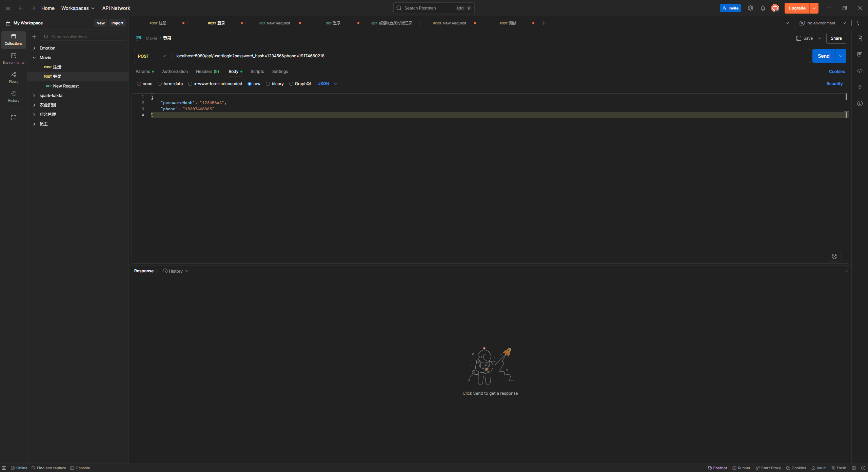This screenshot has width=868, height=472.
Task: Click the plus icon to create new collection
Action: click(34, 37)
